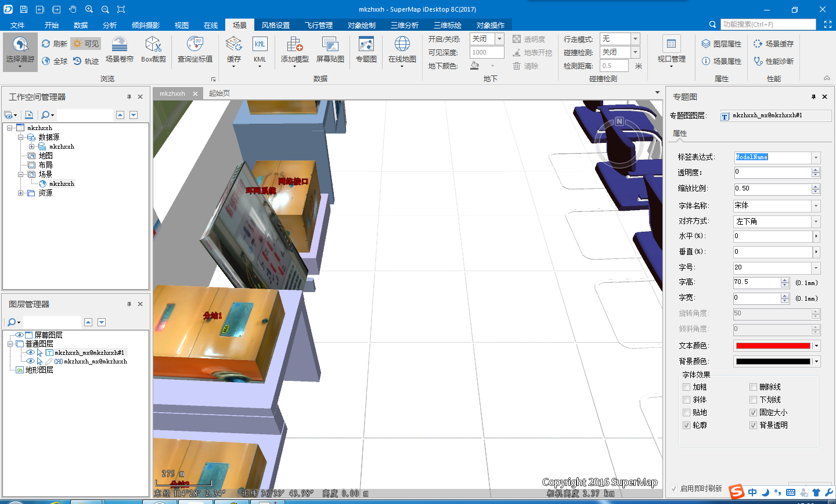Image resolution: width=836 pixels, height=504 pixels.
Task: Click the 场景属性 scene properties button
Action: pyautogui.click(x=721, y=61)
